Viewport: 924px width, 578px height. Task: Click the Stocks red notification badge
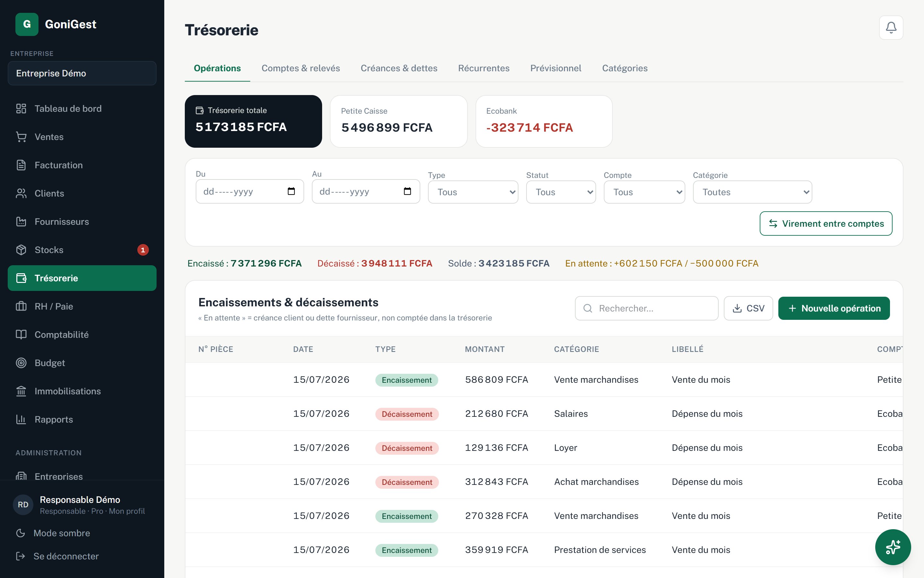143,250
